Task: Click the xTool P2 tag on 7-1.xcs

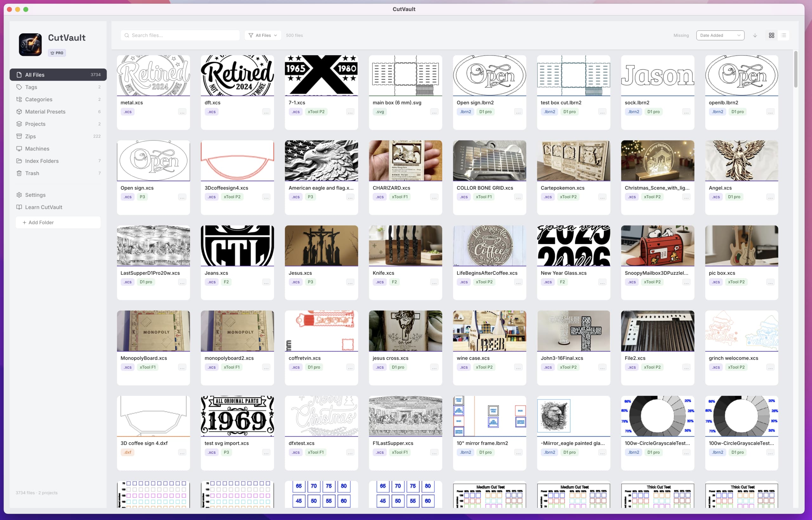Action: point(316,112)
